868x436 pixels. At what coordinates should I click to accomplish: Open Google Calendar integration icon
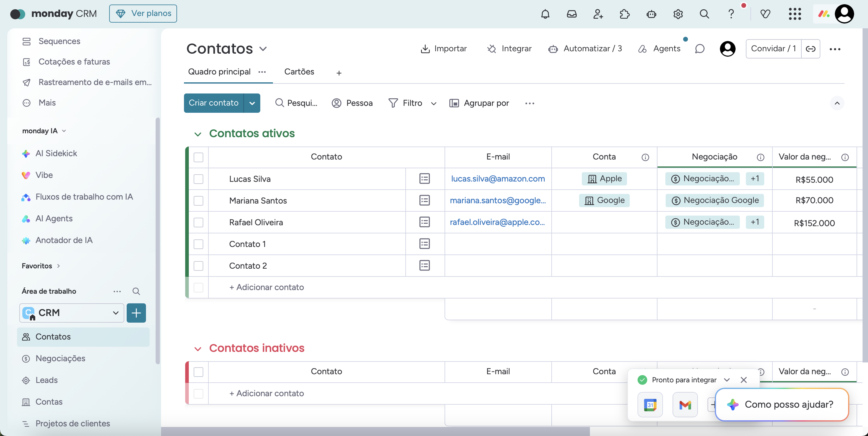pyautogui.click(x=650, y=405)
